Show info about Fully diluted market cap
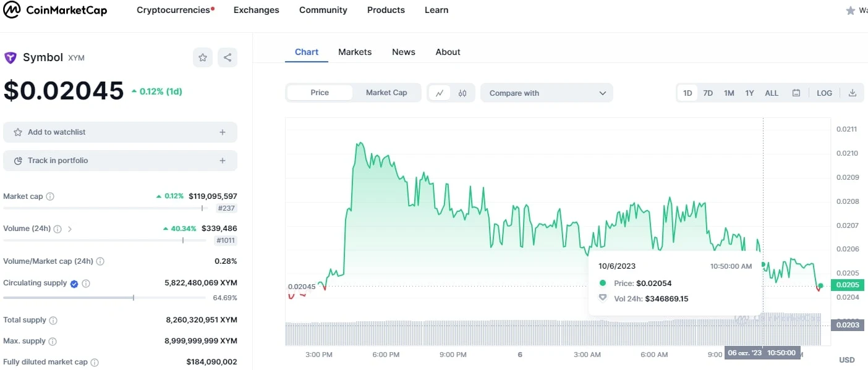 95,363
